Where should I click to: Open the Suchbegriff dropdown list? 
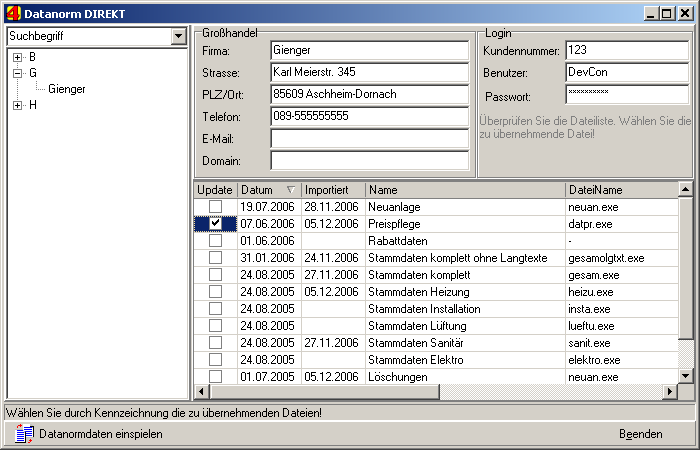tap(178, 37)
